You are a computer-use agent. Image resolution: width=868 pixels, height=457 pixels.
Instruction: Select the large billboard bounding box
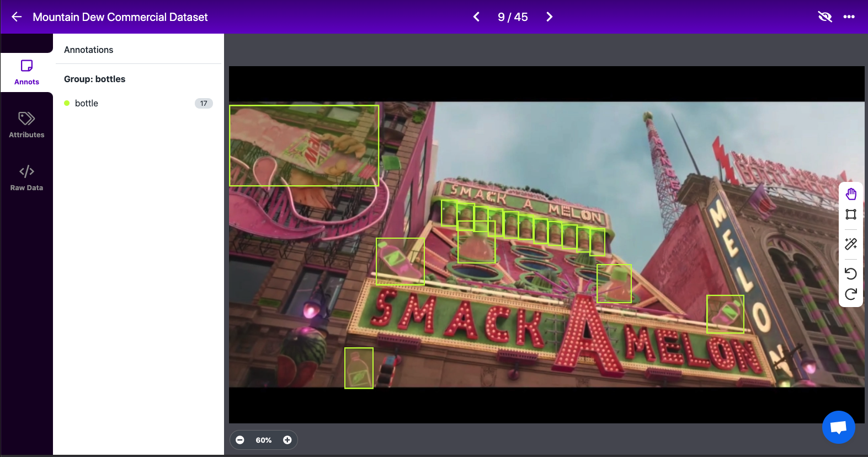(x=304, y=146)
